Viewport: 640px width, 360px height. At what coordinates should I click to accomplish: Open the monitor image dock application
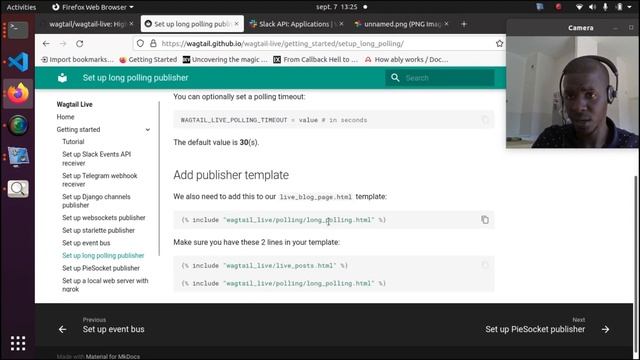click(18, 157)
